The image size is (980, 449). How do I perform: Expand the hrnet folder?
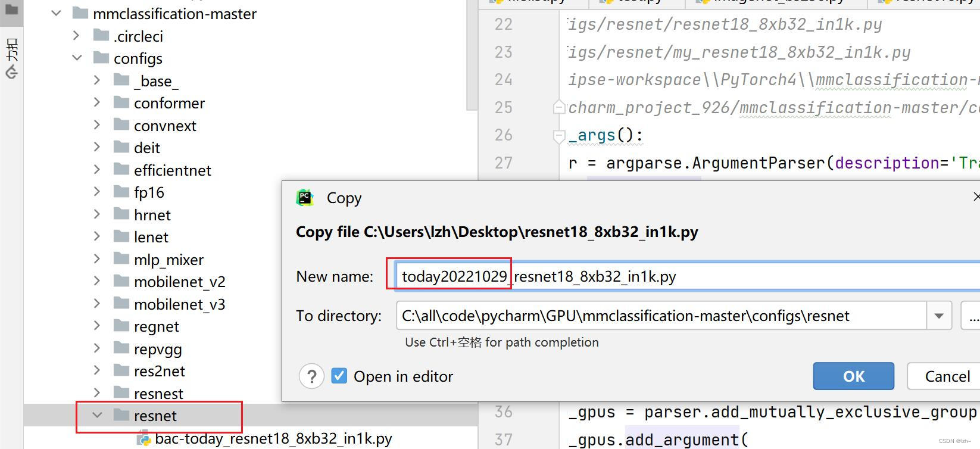pos(97,214)
